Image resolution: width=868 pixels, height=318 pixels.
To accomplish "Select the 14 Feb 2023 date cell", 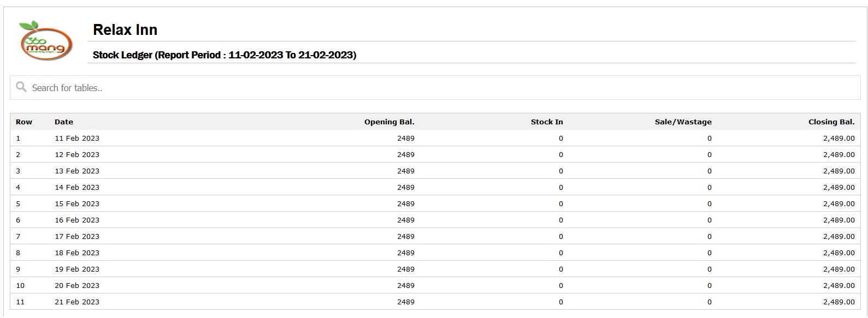I will [77, 187].
